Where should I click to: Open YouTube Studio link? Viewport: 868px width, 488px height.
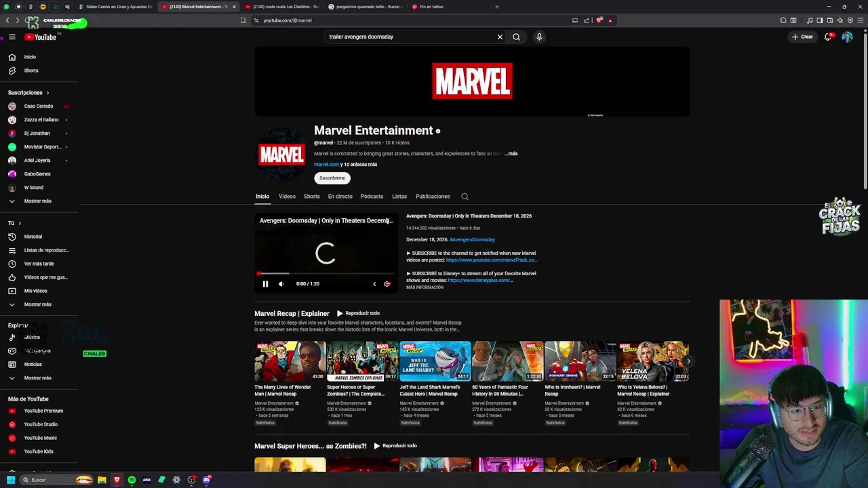(39, 424)
